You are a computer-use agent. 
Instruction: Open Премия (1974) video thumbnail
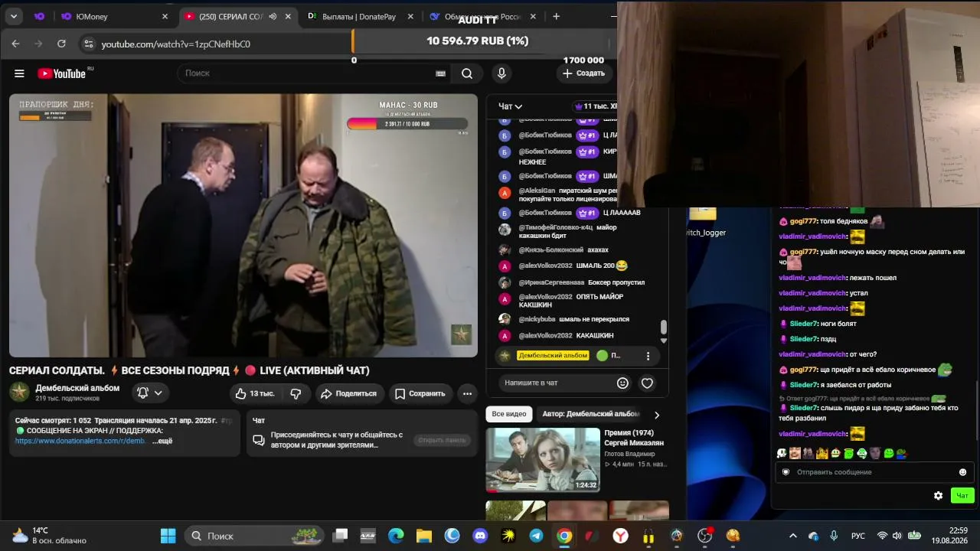pos(543,459)
